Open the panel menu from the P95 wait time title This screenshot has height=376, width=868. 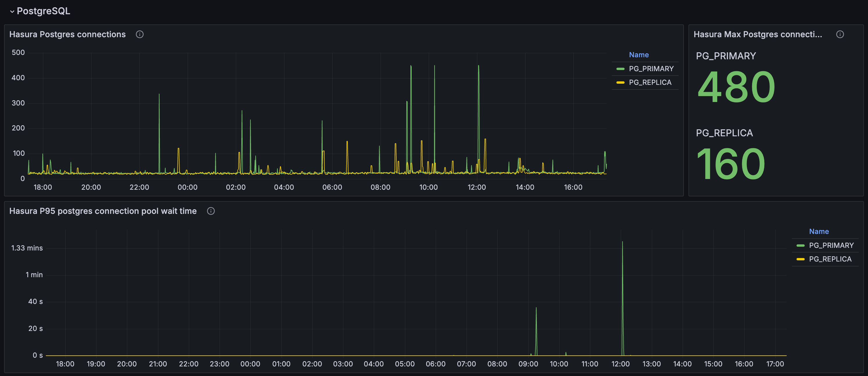103,211
